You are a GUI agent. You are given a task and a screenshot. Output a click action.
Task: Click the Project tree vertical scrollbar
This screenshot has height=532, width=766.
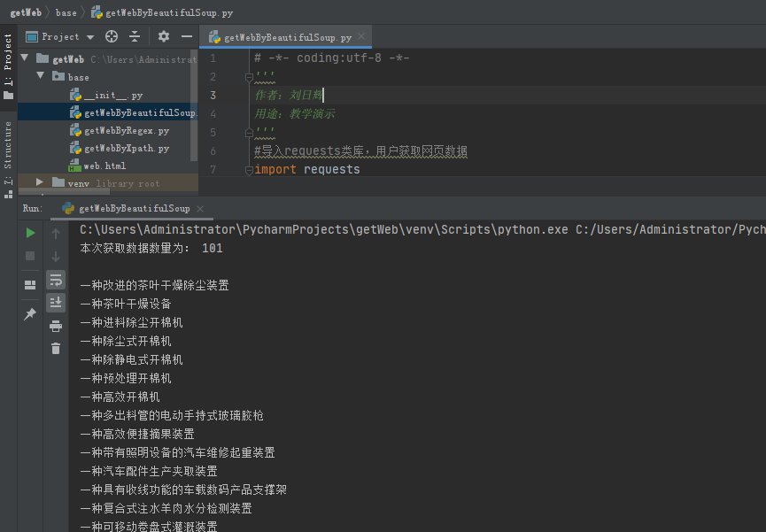pos(194,105)
